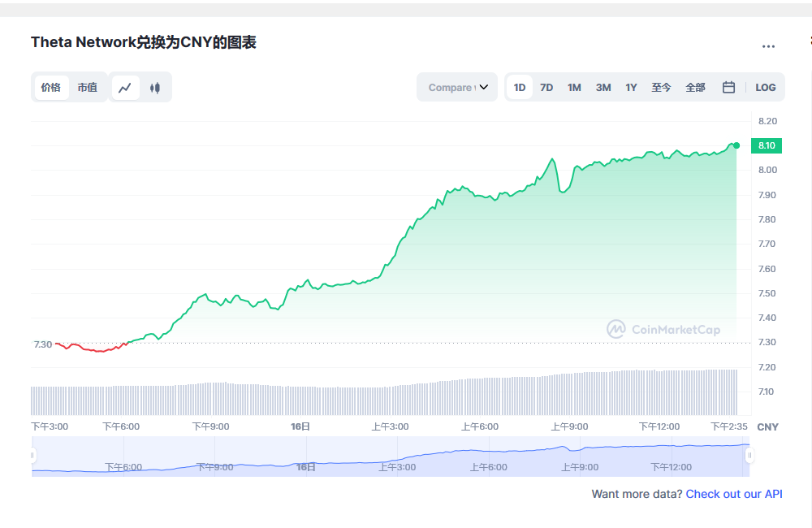Open the calendar date range picker
The height and width of the screenshot is (528, 812).
pyautogui.click(x=728, y=87)
